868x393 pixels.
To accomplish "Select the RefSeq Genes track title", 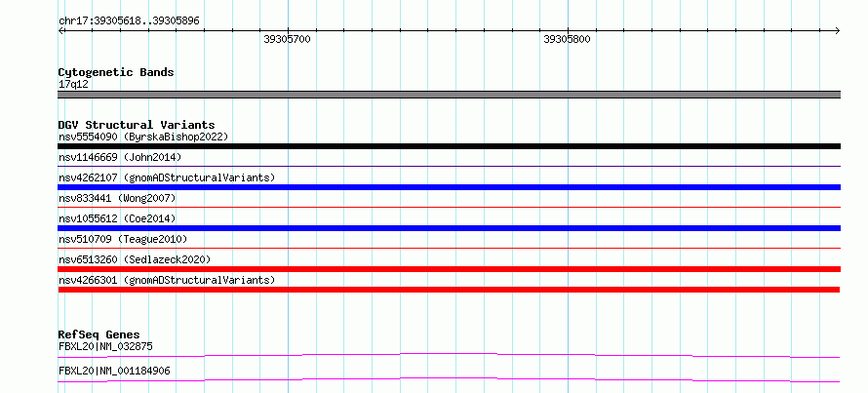I will (x=99, y=334).
